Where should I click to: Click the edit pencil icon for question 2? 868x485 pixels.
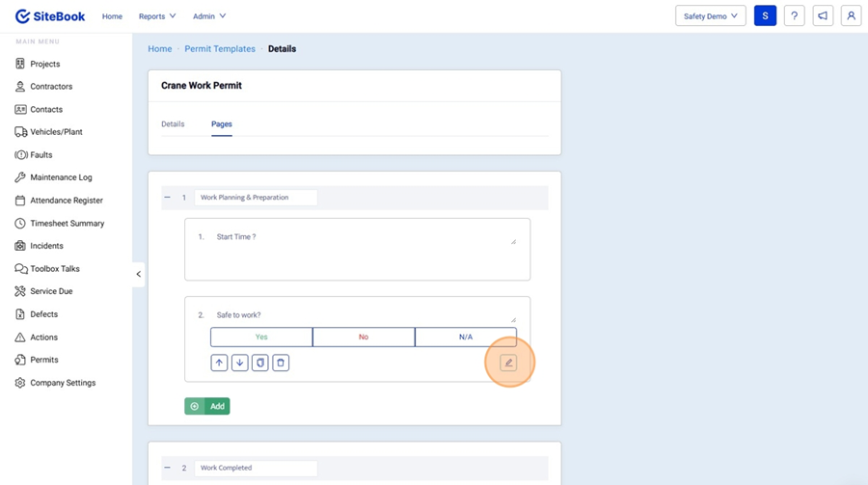pos(508,364)
